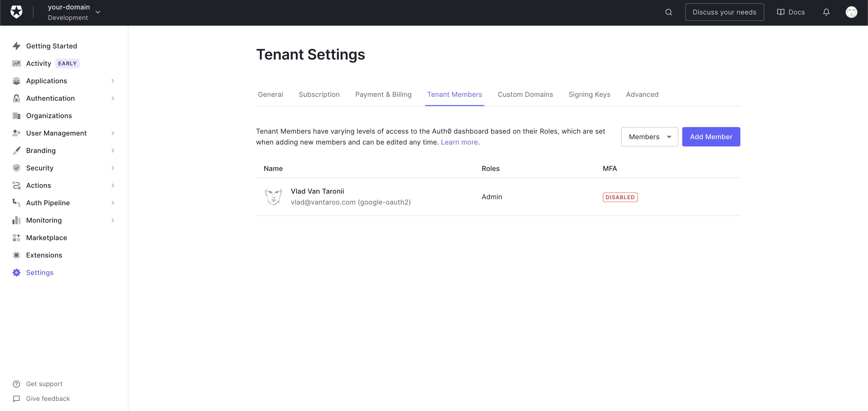Open search with the magnifier icon
868x411 pixels.
click(x=668, y=12)
